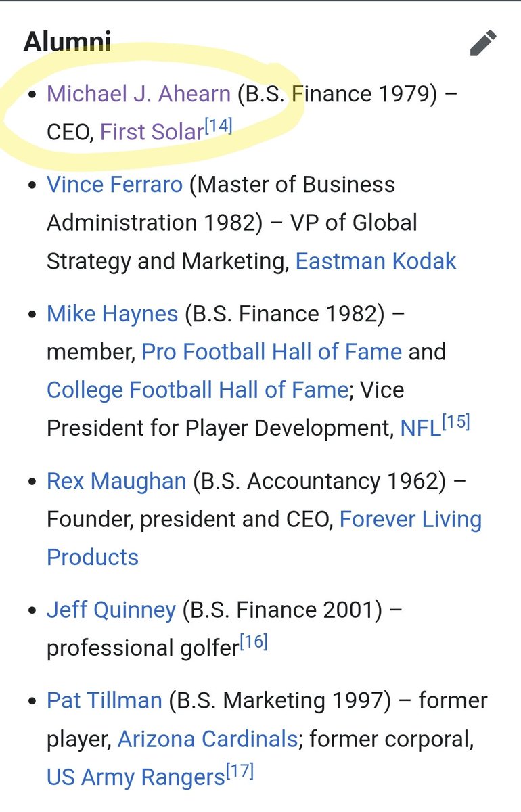521x812 pixels.
Task: Go to the Eastman Kodak page
Action: (376, 261)
